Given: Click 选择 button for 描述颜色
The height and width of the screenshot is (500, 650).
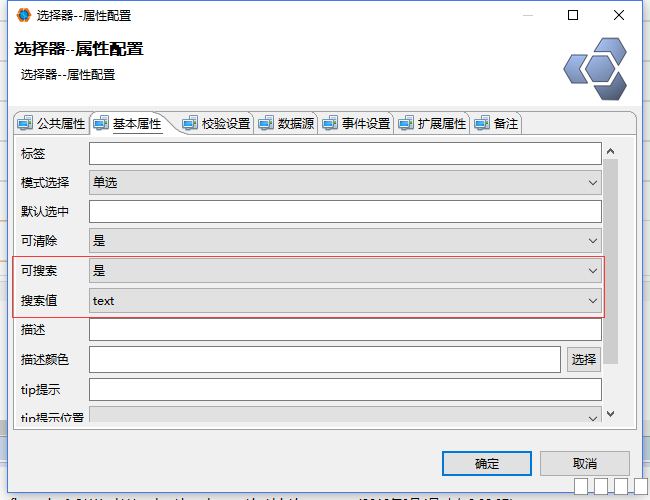Looking at the screenshot, I should 584,359.
